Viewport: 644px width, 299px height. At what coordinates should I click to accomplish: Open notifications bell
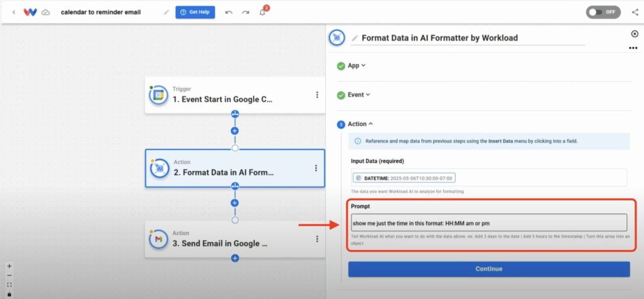pos(262,13)
